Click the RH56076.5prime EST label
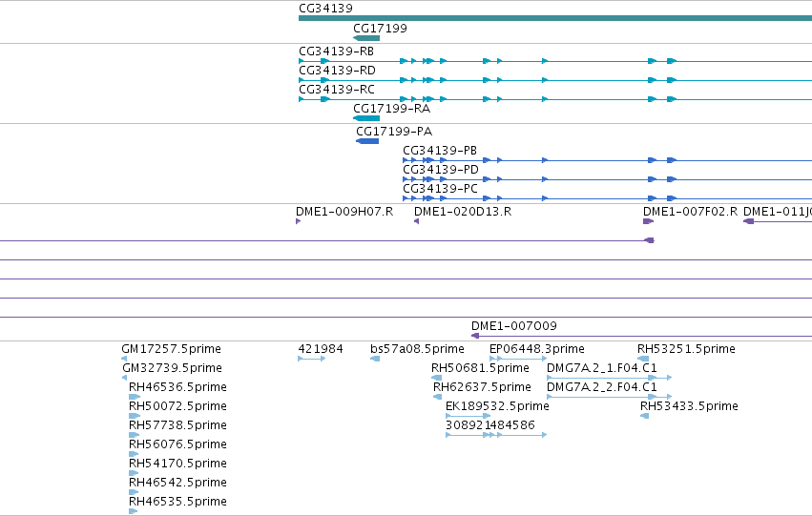This screenshot has width=812, height=516. pyautogui.click(x=177, y=444)
